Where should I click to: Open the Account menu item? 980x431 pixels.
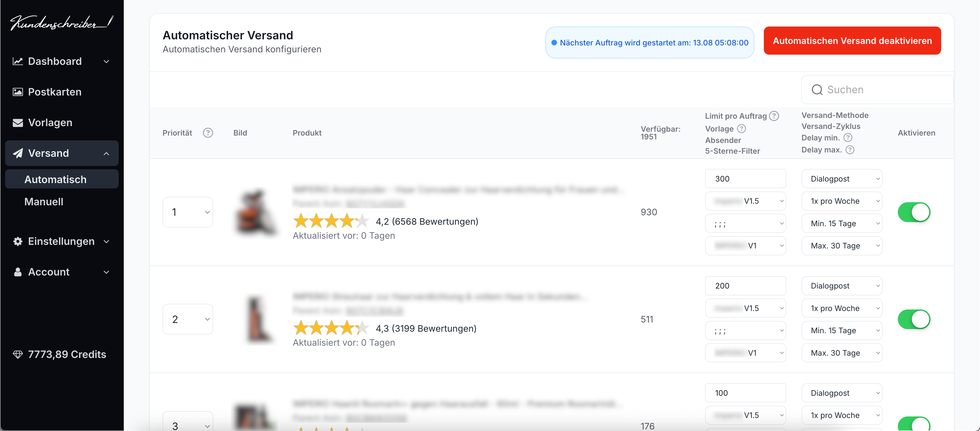(x=62, y=272)
